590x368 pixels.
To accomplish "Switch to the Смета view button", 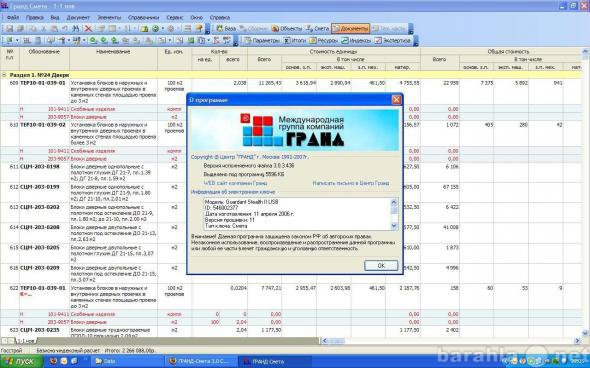I will click(317, 29).
